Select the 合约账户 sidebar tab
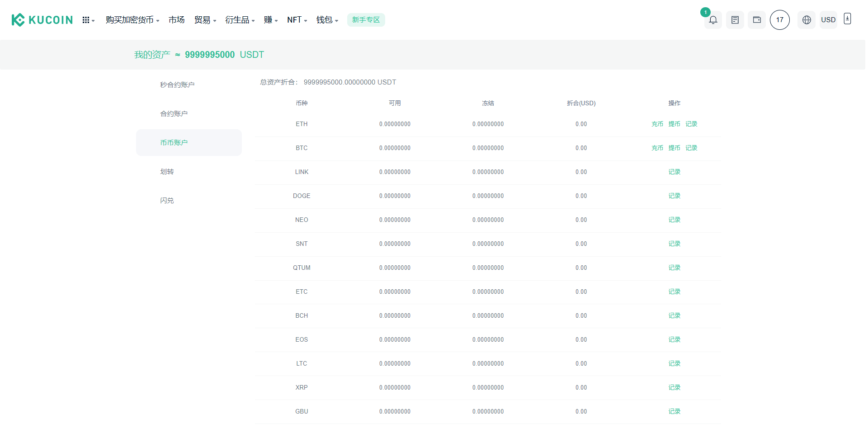 coord(174,114)
